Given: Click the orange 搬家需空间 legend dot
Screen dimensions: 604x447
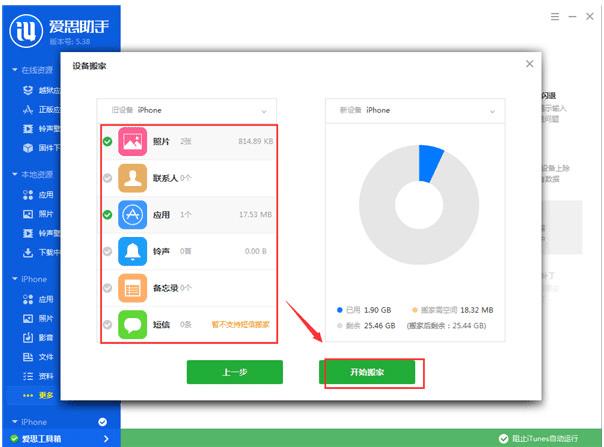Looking at the screenshot, I should 415,310.
